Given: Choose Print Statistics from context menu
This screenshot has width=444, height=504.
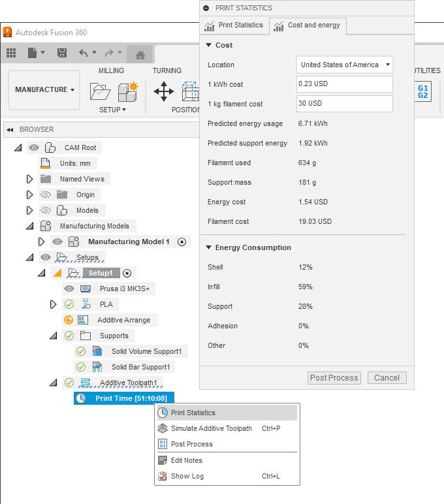Looking at the screenshot, I should coord(227,413).
